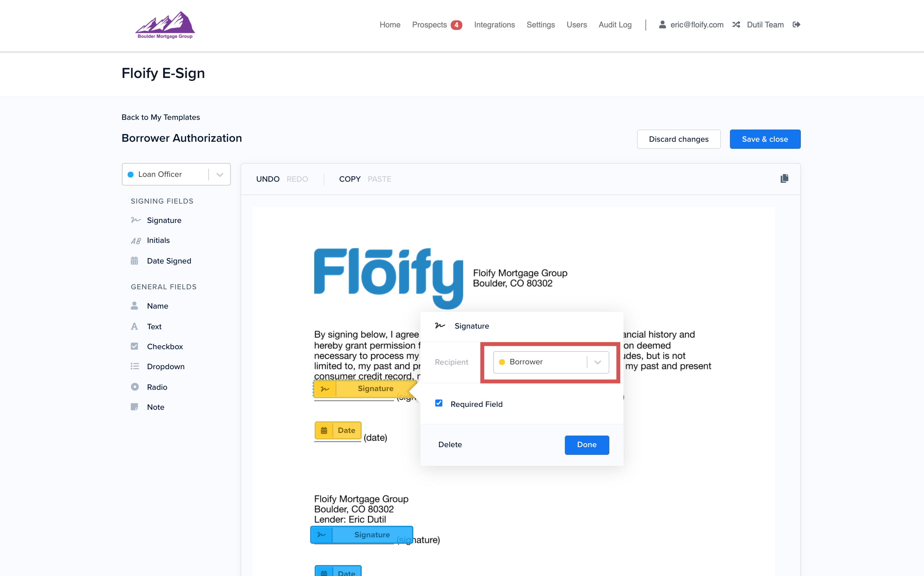Click the switch team shuffle icon
The image size is (924, 576).
click(736, 25)
